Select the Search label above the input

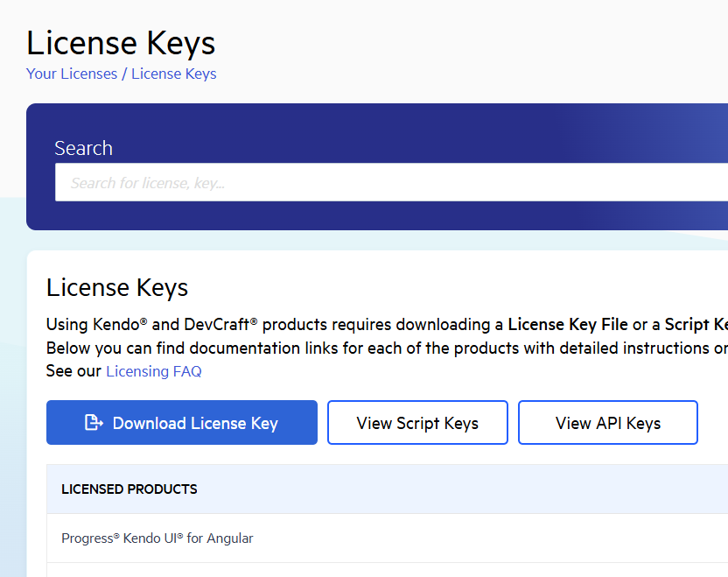pyautogui.click(x=84, y=148)
